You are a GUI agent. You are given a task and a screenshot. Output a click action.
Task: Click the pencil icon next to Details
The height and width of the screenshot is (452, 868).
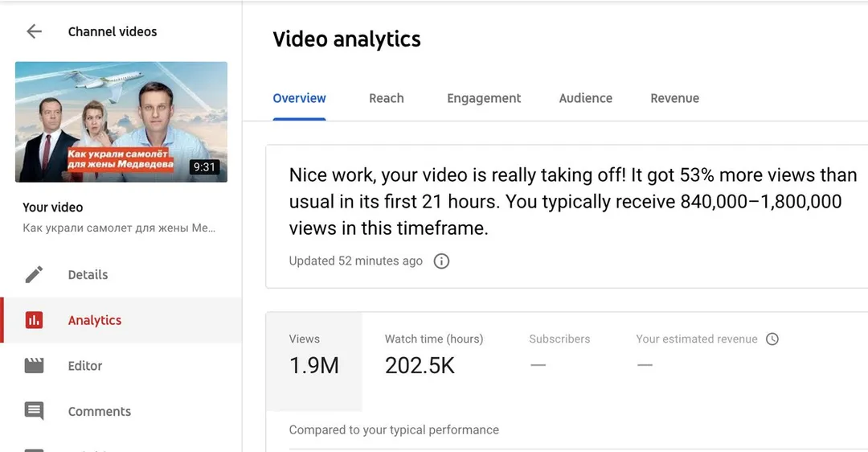(x=34, y=274)
